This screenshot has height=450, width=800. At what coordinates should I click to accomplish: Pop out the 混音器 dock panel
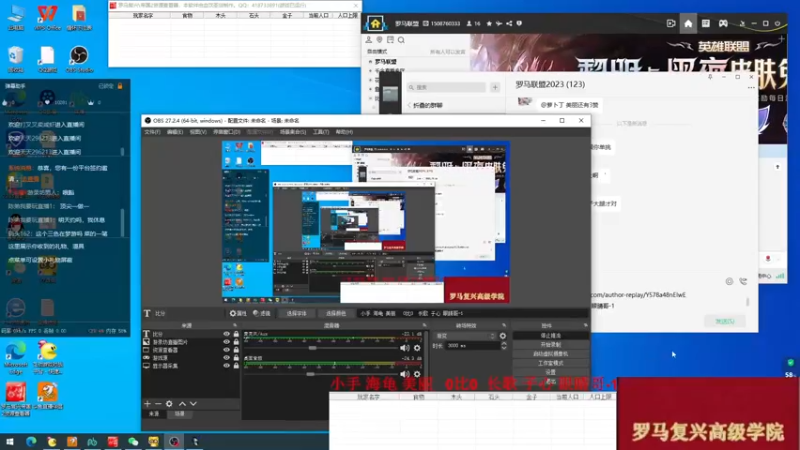point(424,326)
